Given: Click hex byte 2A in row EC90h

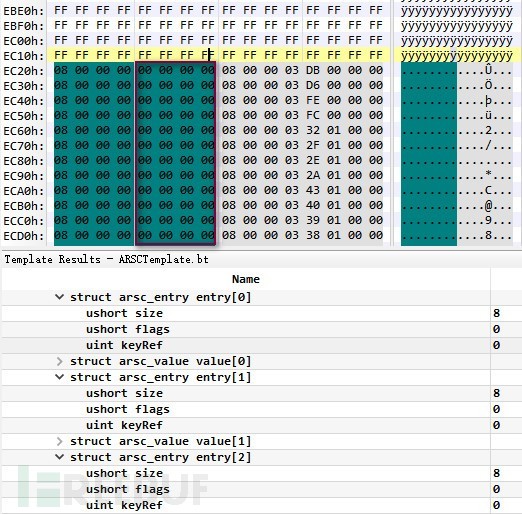Looking at the screenshot, I should [313, 175].
